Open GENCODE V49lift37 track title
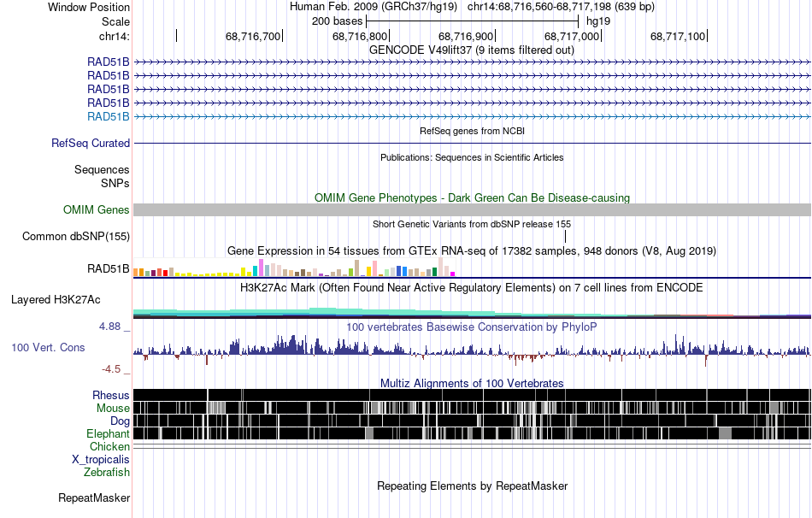This screenshot has width=812, height=518. (472, 50)
